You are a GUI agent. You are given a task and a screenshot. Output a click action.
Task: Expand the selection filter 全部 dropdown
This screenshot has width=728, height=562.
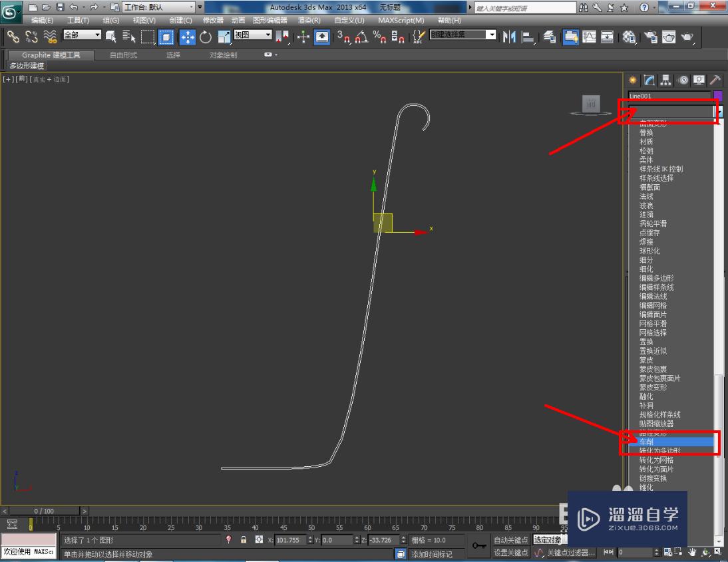point(98,35)
